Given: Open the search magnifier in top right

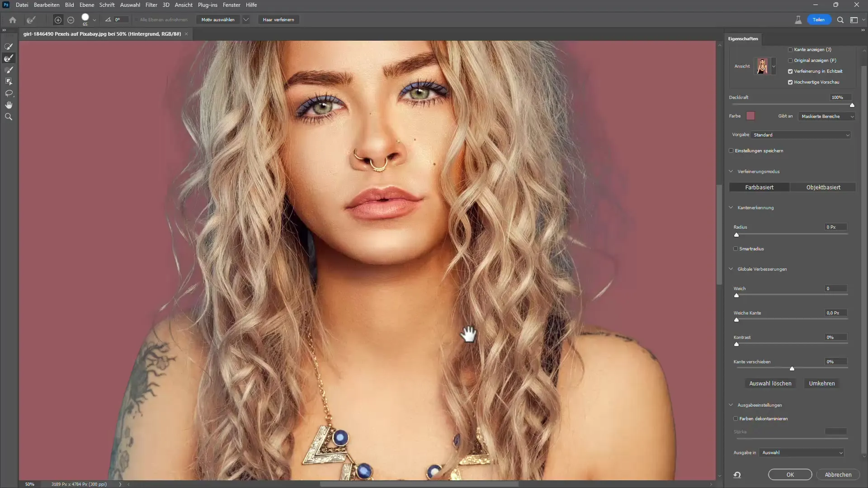Looking at the screenshot, I should 840,20.
